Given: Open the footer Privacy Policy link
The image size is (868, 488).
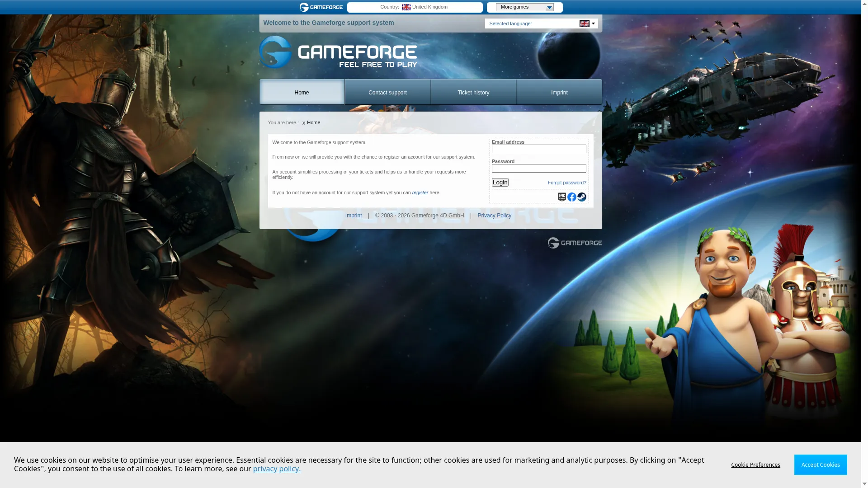Looking at the screenshot, I should point(494,216).
